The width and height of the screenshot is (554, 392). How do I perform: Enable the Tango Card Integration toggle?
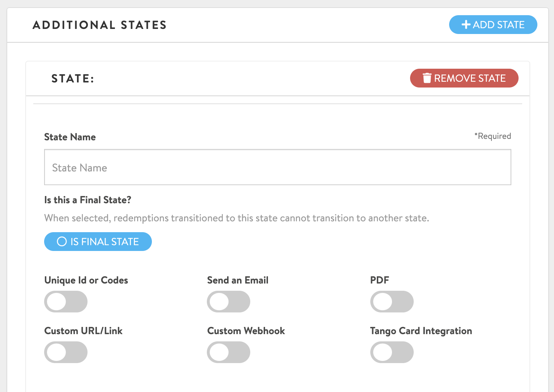392,352
